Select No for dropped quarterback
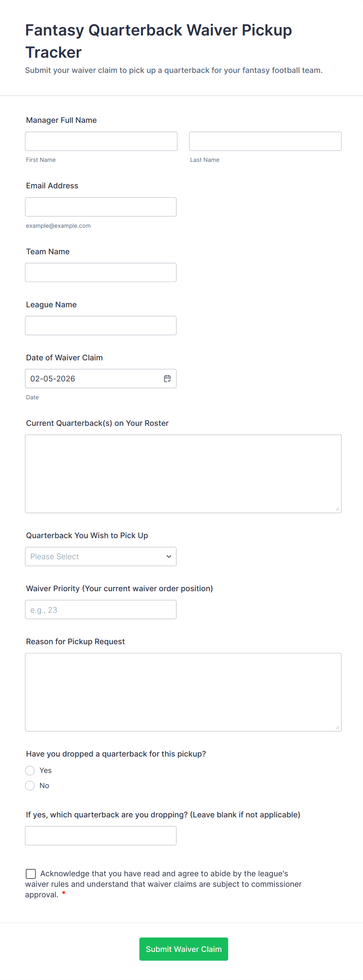The width and height of the screenshot is (363, 980). (x=30, y=786)
